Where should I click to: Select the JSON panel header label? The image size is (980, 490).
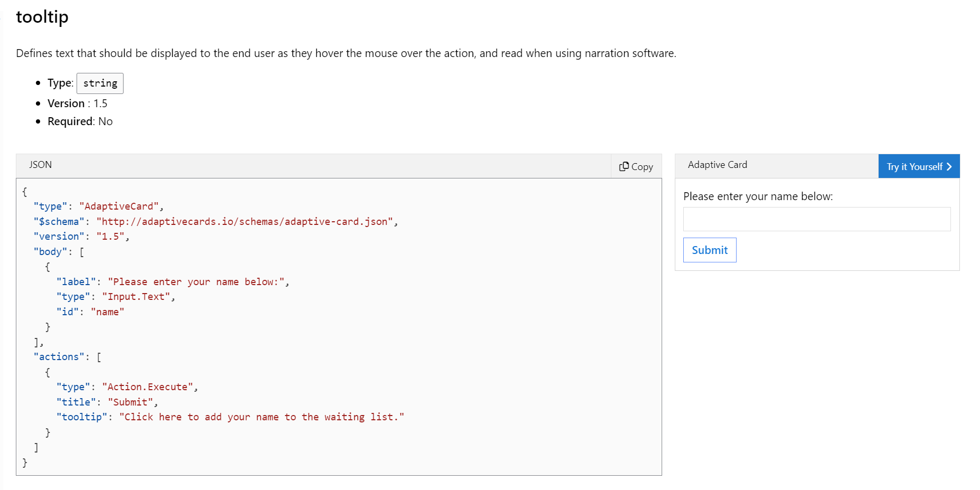(x=41, y=165)
